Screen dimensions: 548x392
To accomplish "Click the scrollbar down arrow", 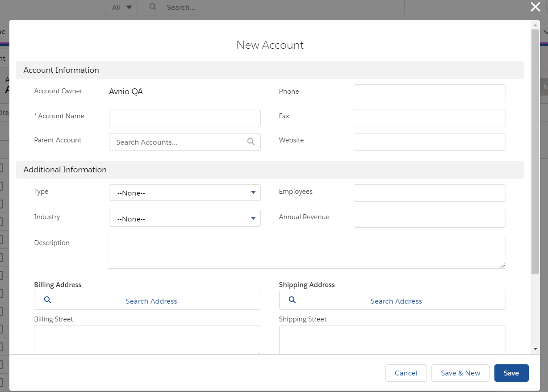I will point(535,349).
